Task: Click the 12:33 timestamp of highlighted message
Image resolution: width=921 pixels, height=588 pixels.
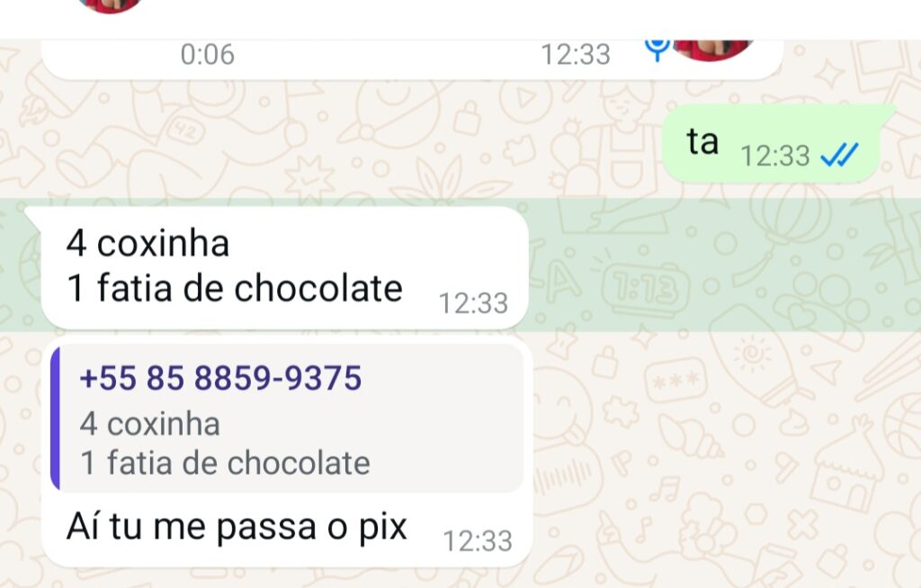Action: pyautogui.click(x=473, y=304)
